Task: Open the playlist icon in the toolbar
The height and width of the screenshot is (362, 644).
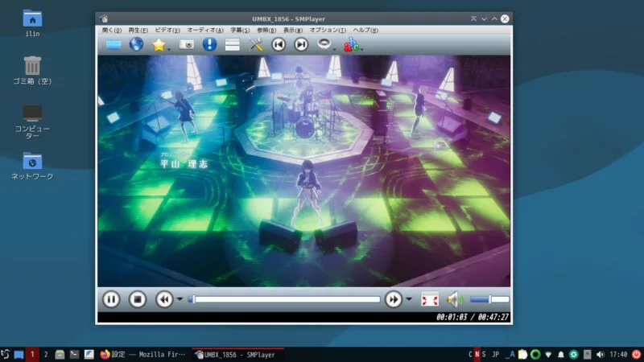Action: click(x=233, y=44)
